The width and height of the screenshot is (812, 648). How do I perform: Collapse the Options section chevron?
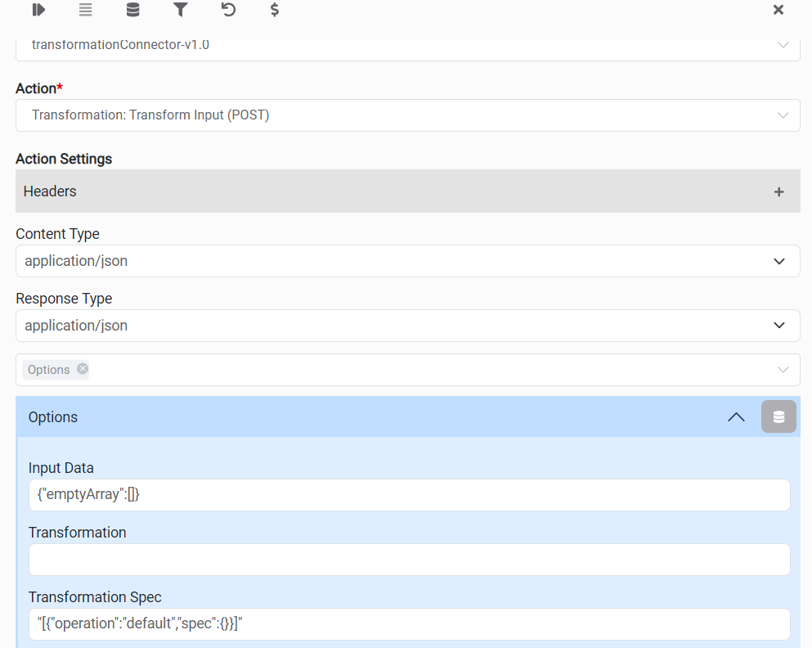coord(736,416)
